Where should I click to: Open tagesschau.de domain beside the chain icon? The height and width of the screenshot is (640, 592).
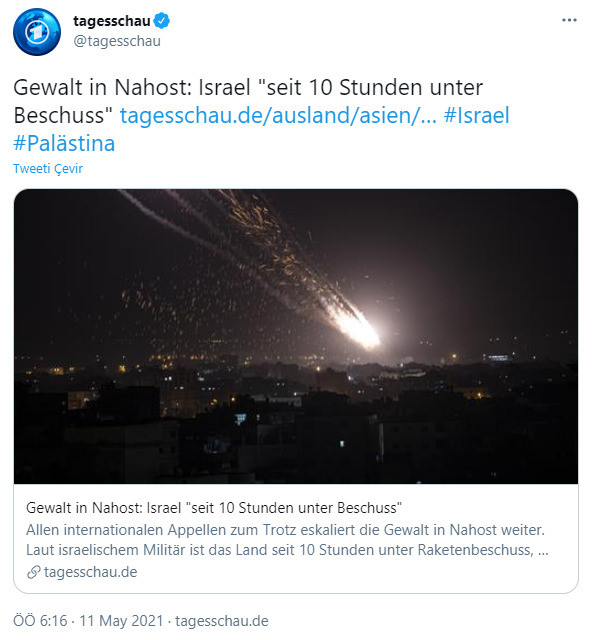pyautogui.click(x=91, y=572)
